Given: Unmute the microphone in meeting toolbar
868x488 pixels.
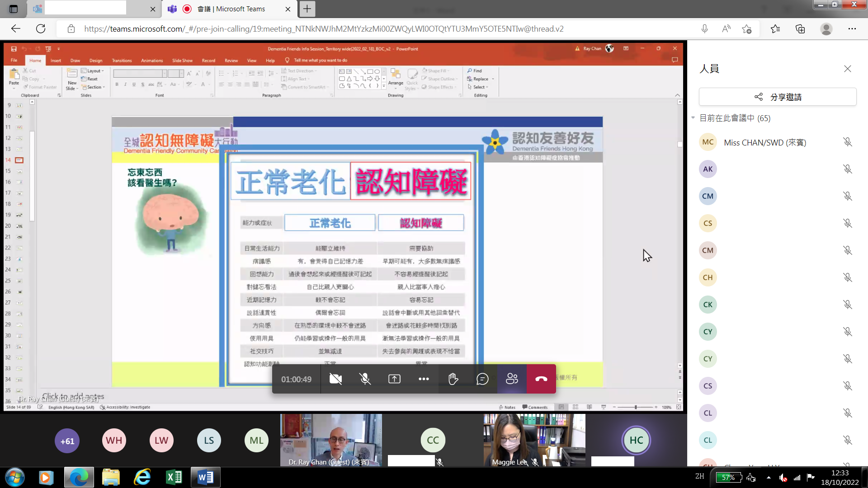Looking at the screenshot, I should [x=365, y=379].
